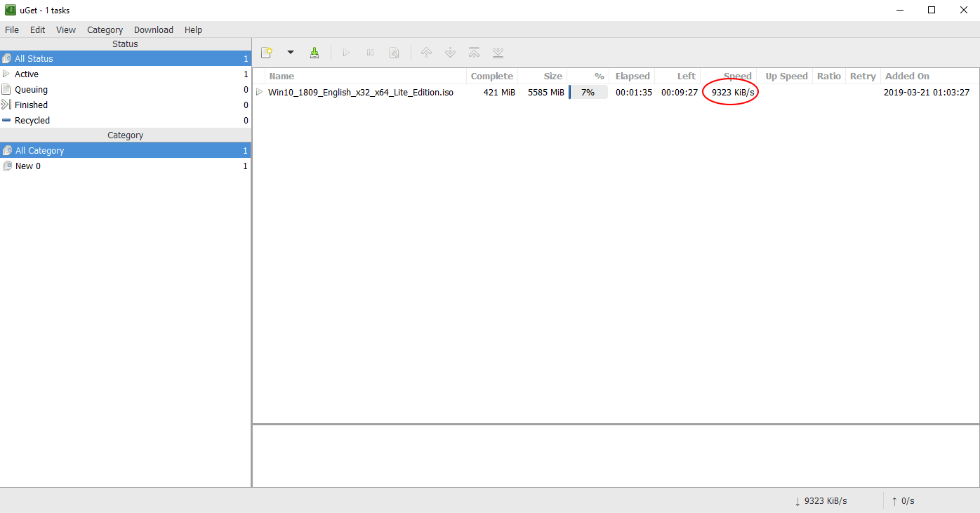The image size is (980, 513).
Task: Select the Active status filter
Action: pyautogui.click(x=27, y=74)
